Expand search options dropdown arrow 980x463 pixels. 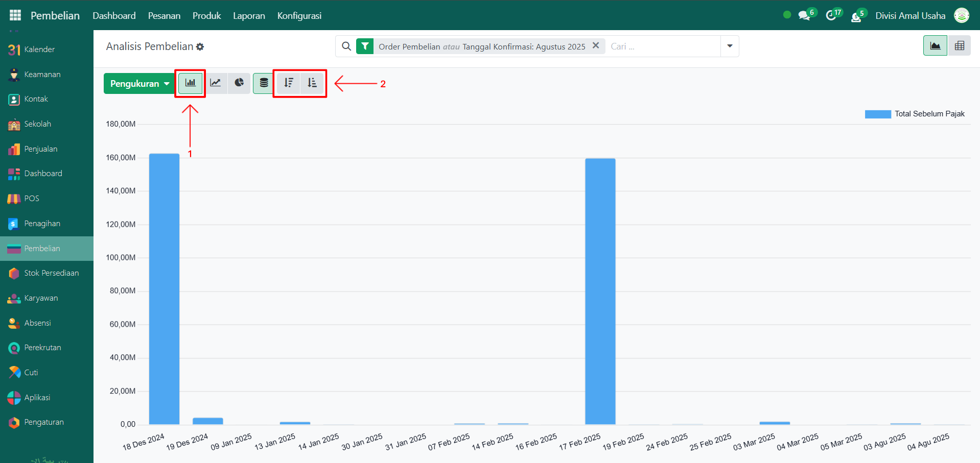(x=730, y=46)
